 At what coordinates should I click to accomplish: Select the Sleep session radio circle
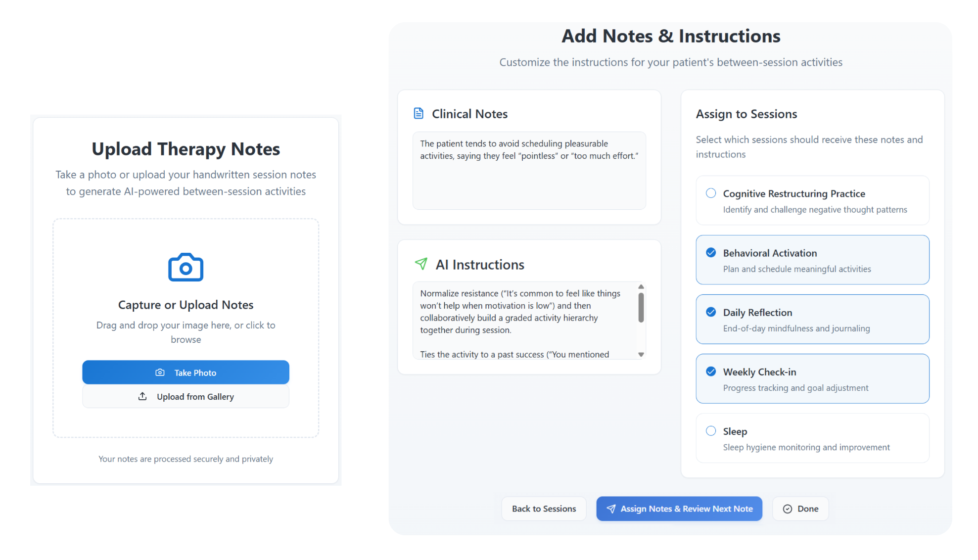711,430
